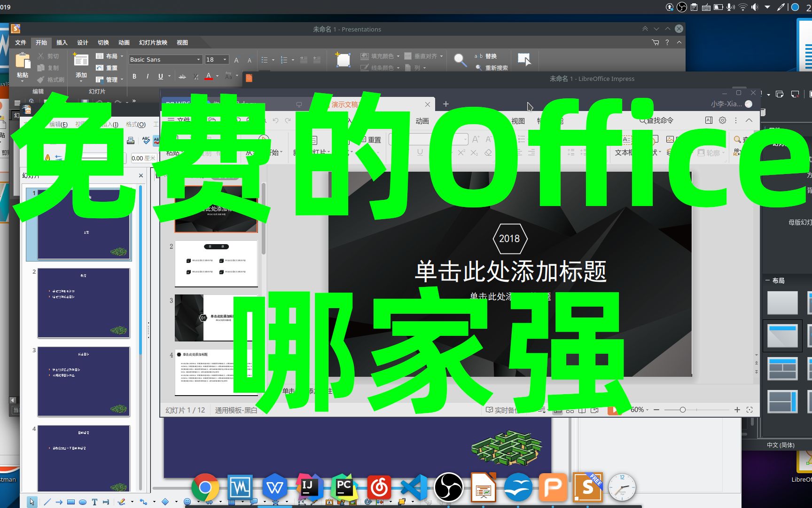Switch to the 插入 tab in Presentations
Screen dimensions: 812x508
(x=62, y=42)
